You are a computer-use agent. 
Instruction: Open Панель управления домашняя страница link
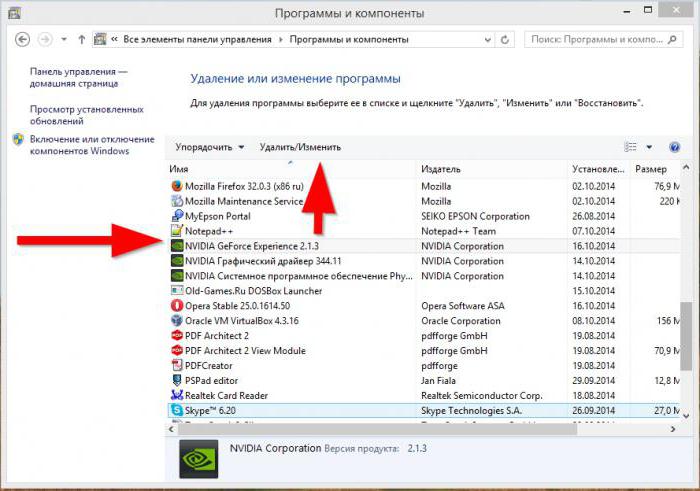[x=79, y=78]
